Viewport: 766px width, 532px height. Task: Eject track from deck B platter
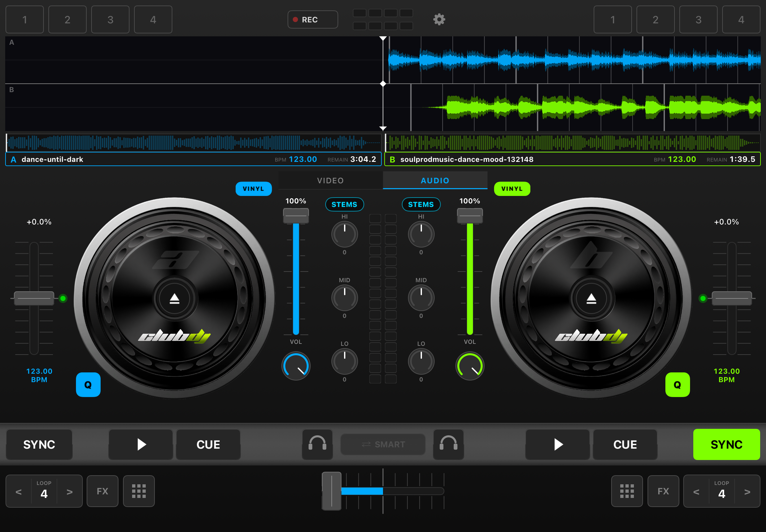tap(591, 298)
